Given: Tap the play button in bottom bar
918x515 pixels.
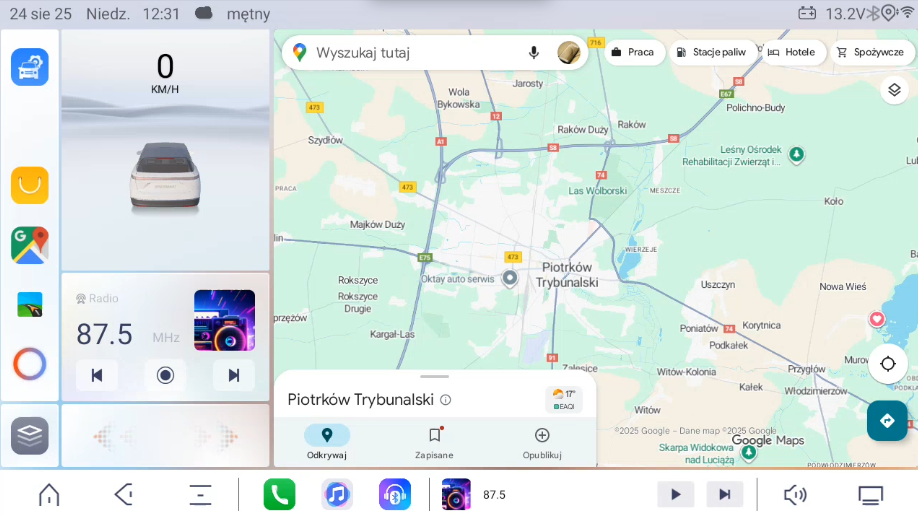Looking at the screenshot, I should pyautogui.click(x=676, y=495).
